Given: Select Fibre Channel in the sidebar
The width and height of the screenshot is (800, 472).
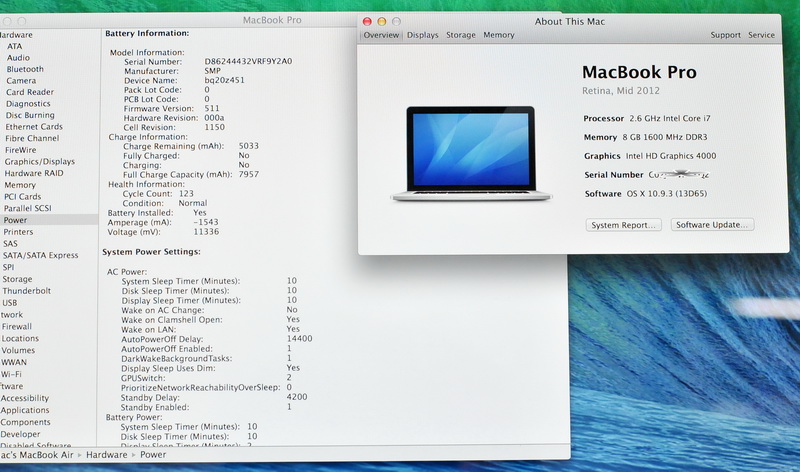Looking at the screenshot, I should (x=32, y=138).
